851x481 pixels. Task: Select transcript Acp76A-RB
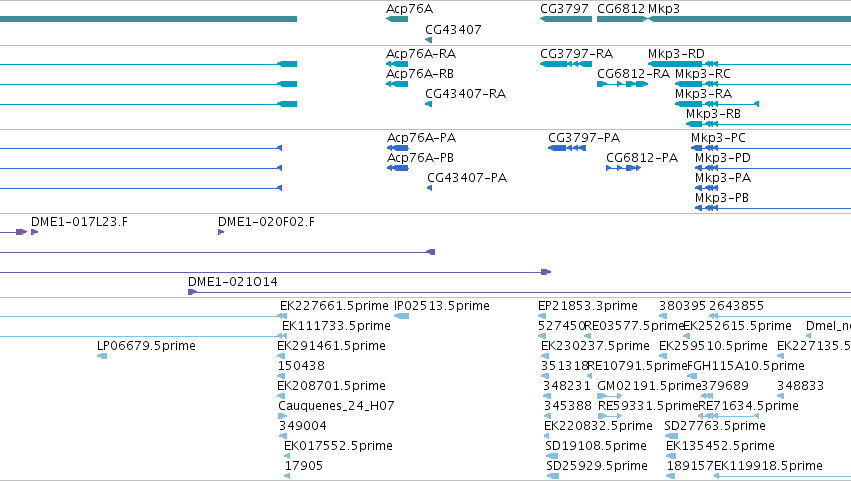coord(397,84)
